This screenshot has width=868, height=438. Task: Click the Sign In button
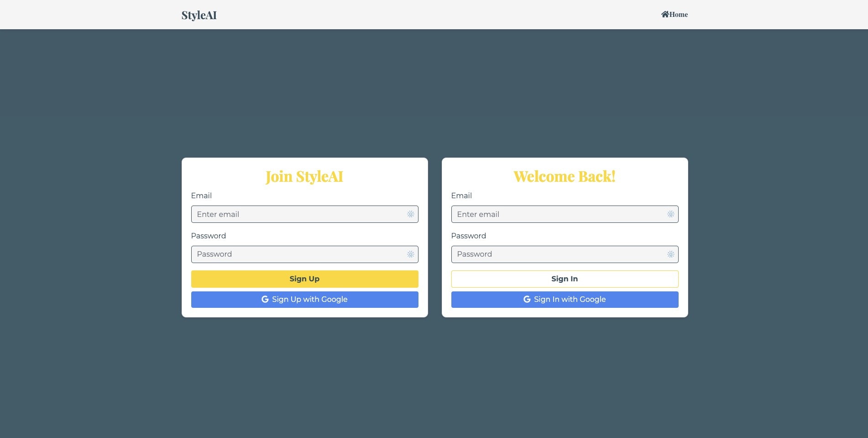(x=565, y=279)
